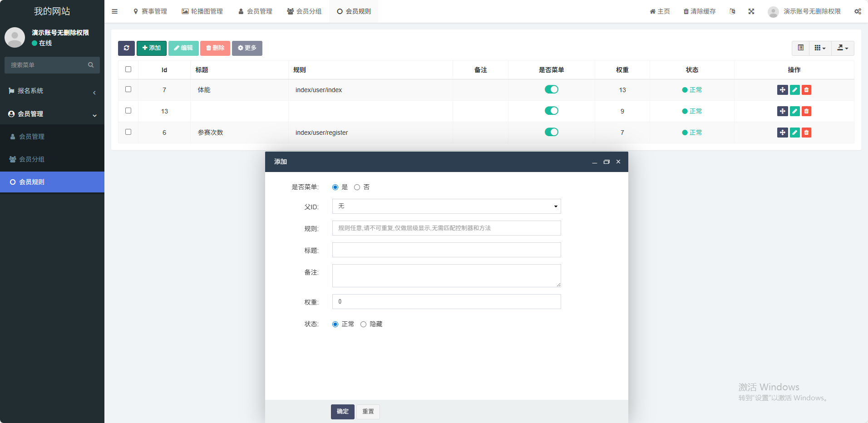Check the select-all checkbox in table header
This screenshot has width=868, height=423.
(x=128, y=69)
